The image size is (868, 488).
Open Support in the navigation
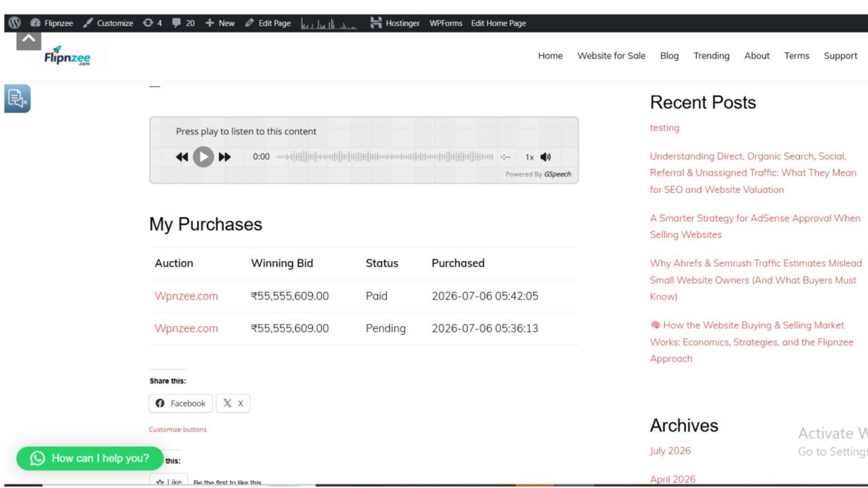click(841, 56)
